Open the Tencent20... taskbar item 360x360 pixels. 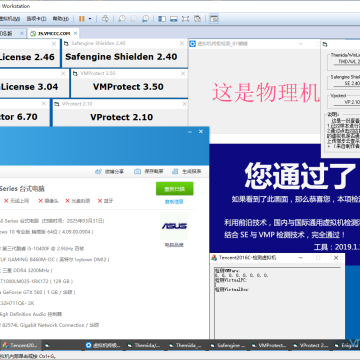point(21,345)
